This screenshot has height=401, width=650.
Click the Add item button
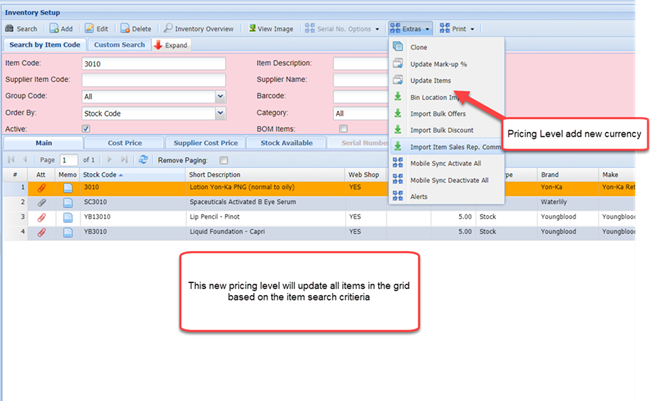(60, 29)
